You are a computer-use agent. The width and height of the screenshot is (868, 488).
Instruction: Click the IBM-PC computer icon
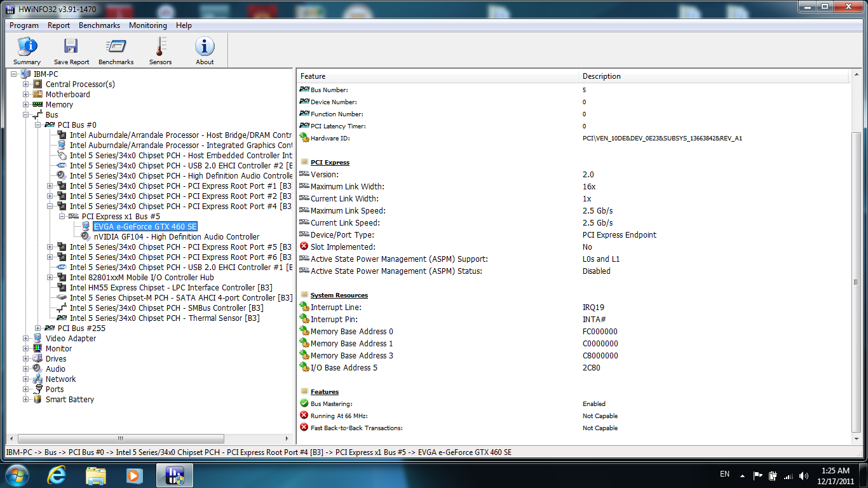[x=26, y=74]
